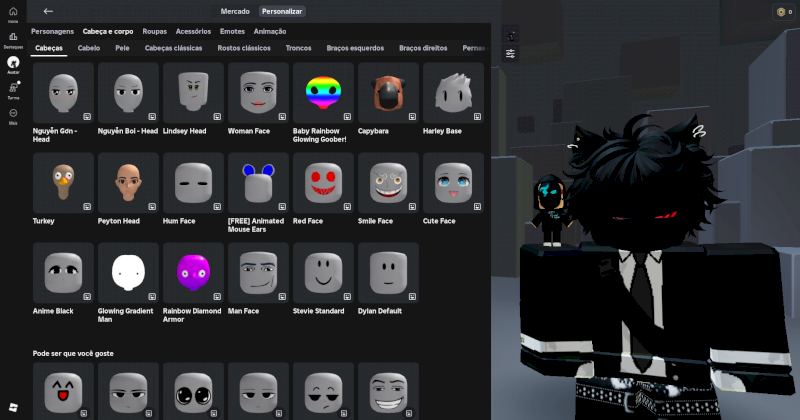Equip the Cute Face head
The width and height of the screenshot is (800, 420).
point(454,183)
